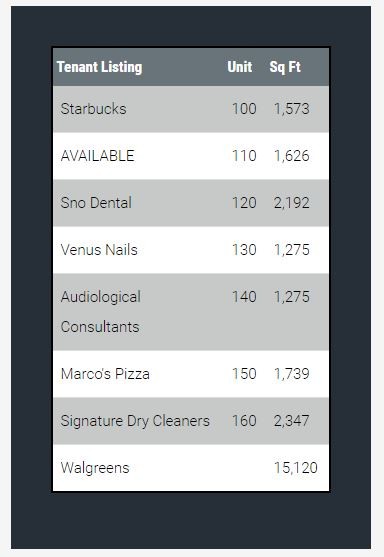Select the Starbucks tenant row
This screenshot has width=384, height=557.
pos(191,109)
